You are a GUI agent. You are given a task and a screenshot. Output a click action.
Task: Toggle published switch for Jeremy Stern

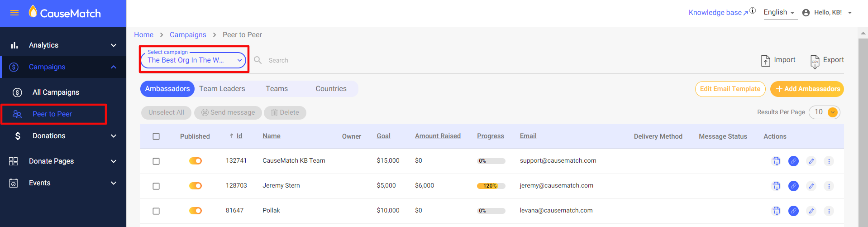[196, 186]
